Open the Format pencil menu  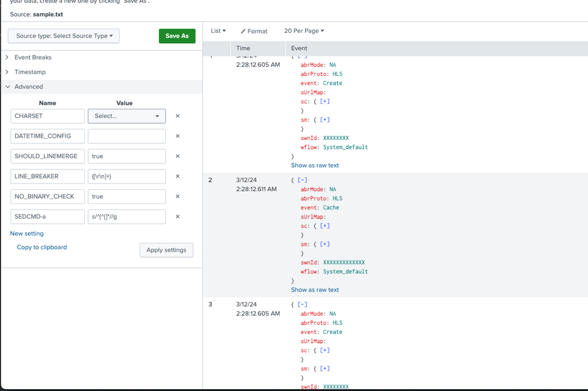[254, 31]
